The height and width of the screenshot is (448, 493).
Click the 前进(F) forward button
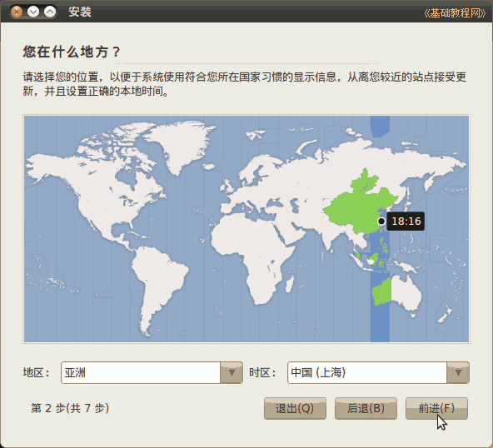point(436,408)
